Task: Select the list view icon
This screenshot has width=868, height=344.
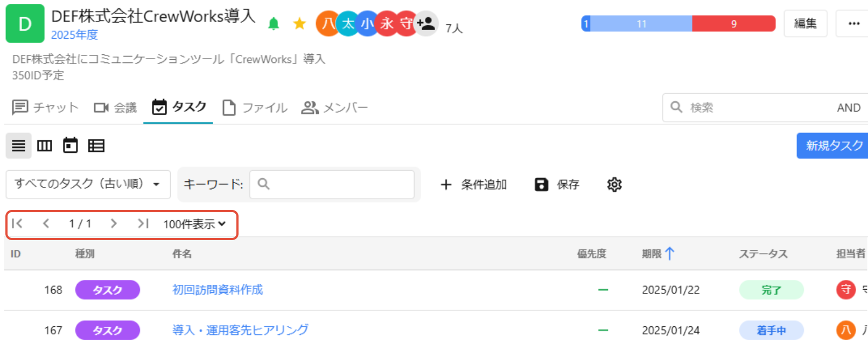Action: [19, 146]
